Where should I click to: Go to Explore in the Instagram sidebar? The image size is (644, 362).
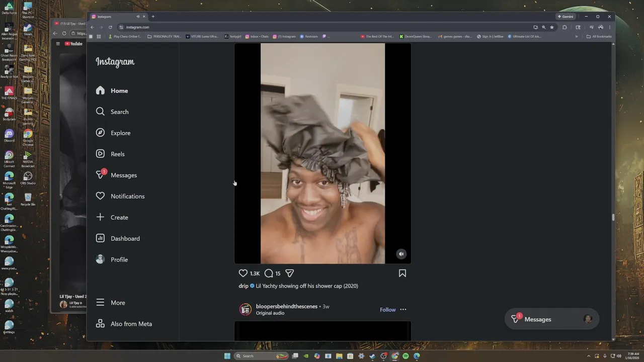pyautogui.click(x=113, y=133)
